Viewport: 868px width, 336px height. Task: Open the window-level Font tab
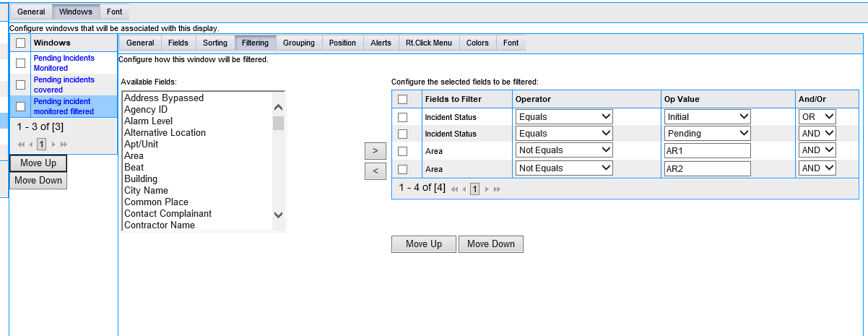point(511,43)
